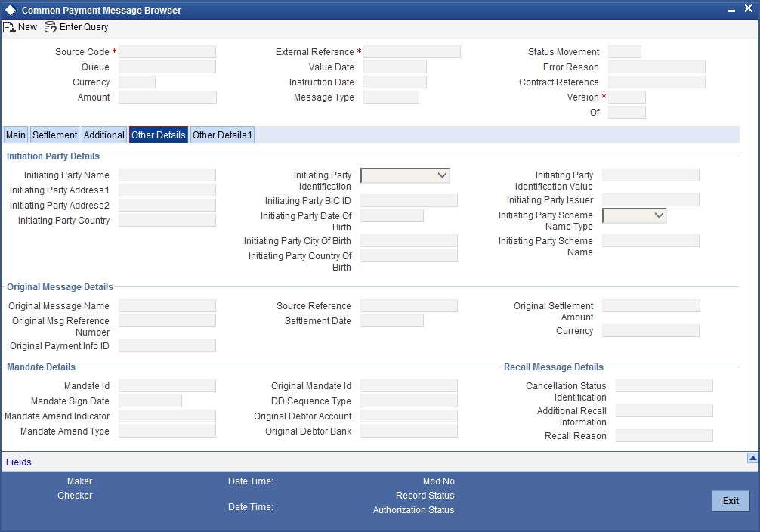Click the Mandate Amend Indicator field
The height and width of the screenshot is (532, 760).
click(167, 416)
